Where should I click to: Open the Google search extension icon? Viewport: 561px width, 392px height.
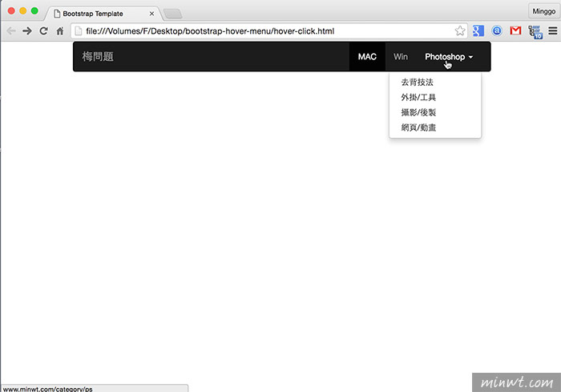pos(478,30)
